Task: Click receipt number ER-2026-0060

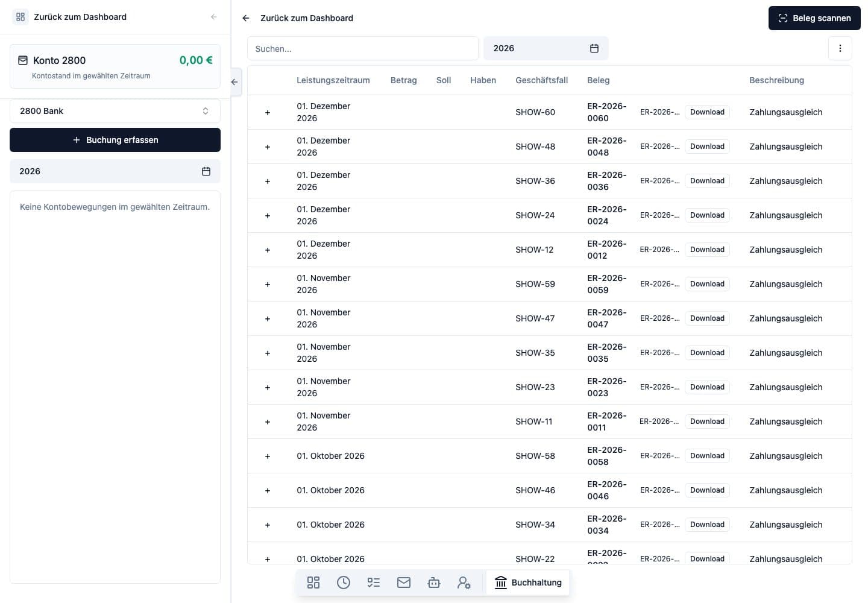Action: pyautogui.click(x=607, y=112)
